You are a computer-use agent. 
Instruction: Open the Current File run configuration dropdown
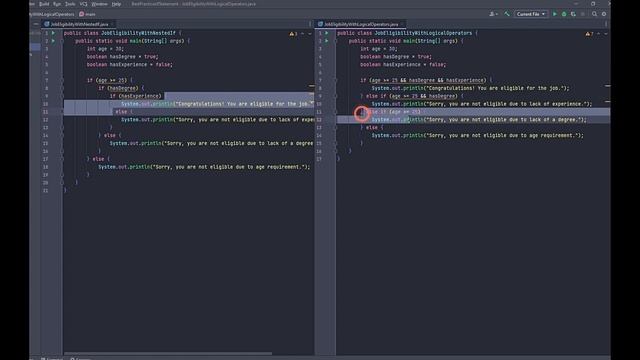tap(530, 14)
